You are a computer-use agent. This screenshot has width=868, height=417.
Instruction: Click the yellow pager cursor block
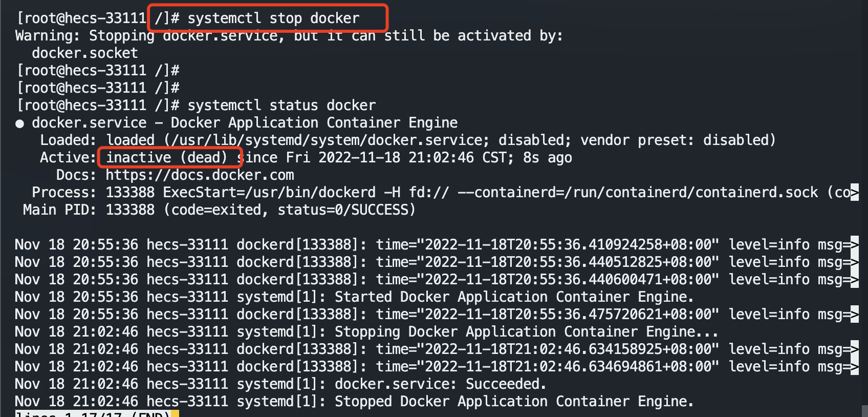[x=175, y=413]
